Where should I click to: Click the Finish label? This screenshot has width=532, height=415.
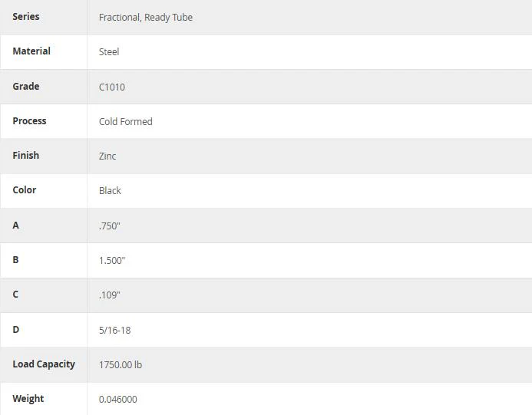click(26, 156)
